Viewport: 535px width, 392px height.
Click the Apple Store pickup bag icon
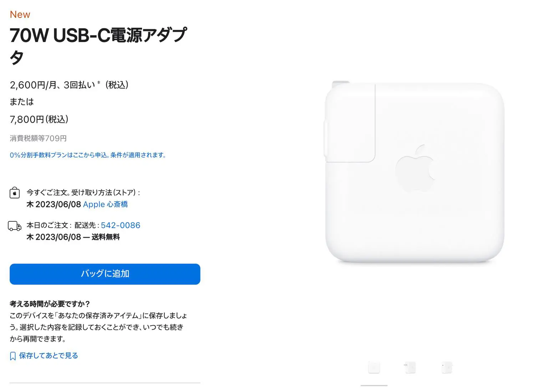(x=15, y=193)
